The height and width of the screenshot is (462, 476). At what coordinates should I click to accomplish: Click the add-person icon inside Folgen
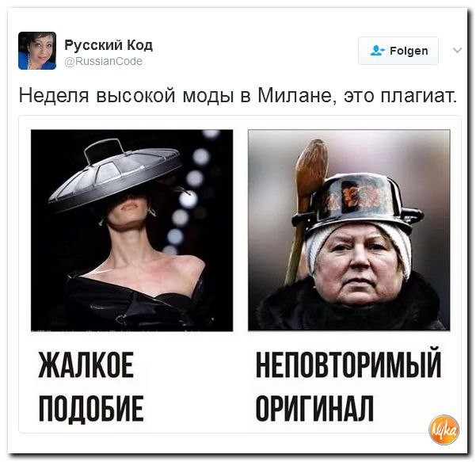point(377,51)
